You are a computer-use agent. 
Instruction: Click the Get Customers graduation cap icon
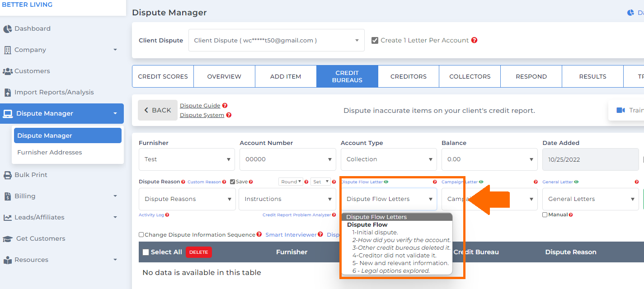[8, 239]
